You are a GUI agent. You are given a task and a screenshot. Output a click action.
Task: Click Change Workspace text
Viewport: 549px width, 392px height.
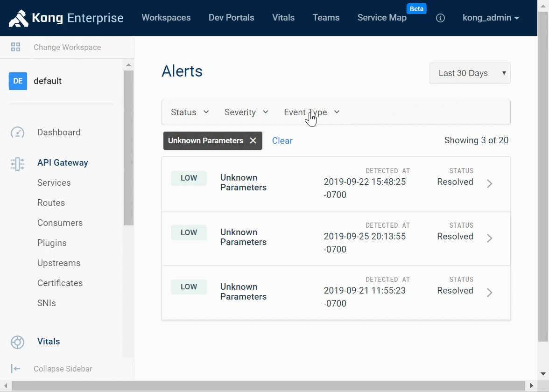coord(67,47)
